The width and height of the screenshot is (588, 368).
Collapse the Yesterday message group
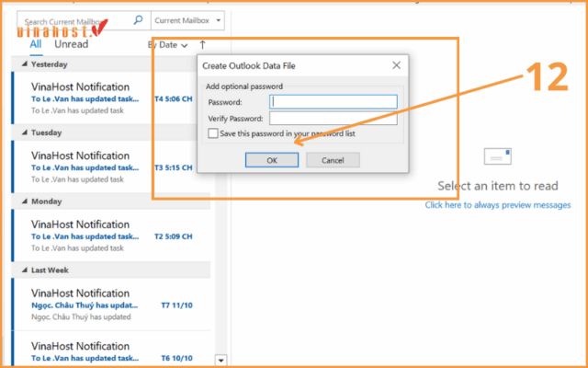point(23,64)
